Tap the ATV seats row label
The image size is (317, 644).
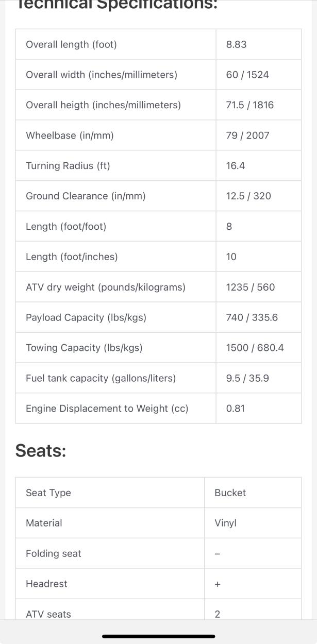pos(48,614)
